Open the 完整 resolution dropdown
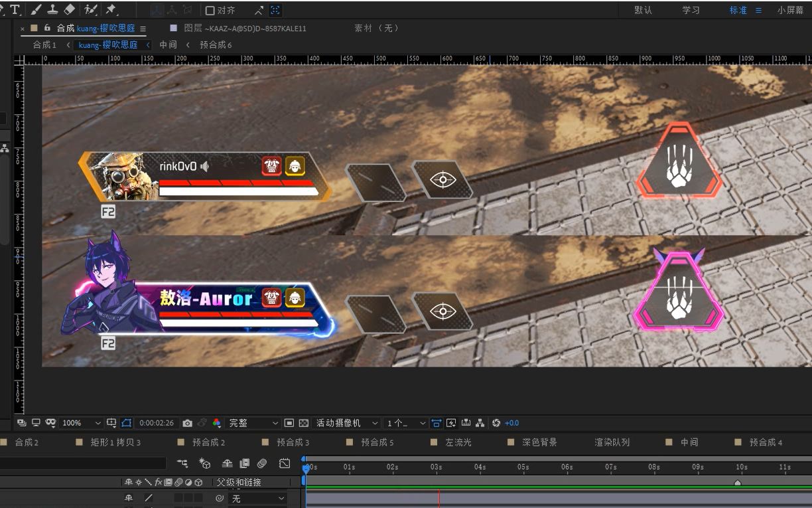 pyautogui.click(x=253, y=423)
